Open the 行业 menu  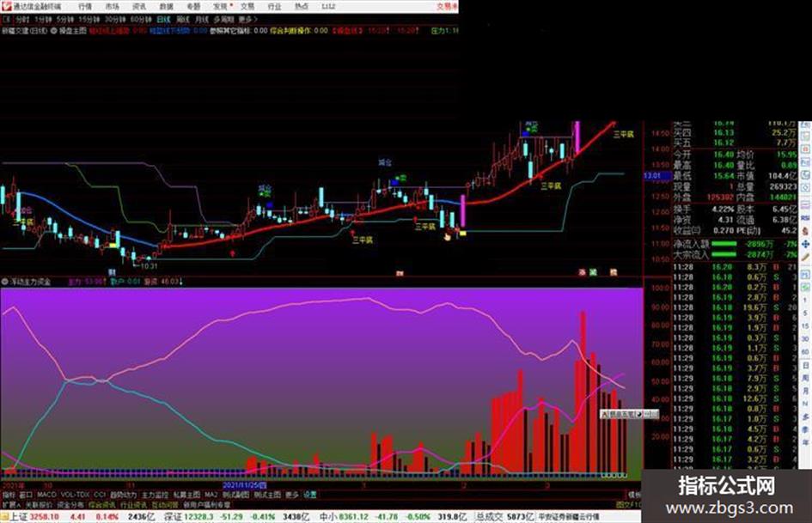(274, 6)
